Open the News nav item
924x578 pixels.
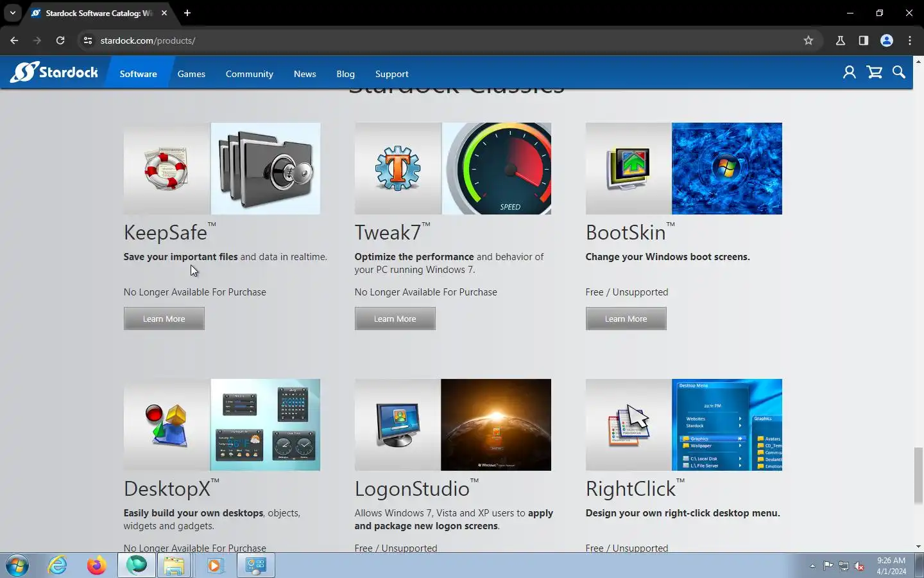click(305, 74)
